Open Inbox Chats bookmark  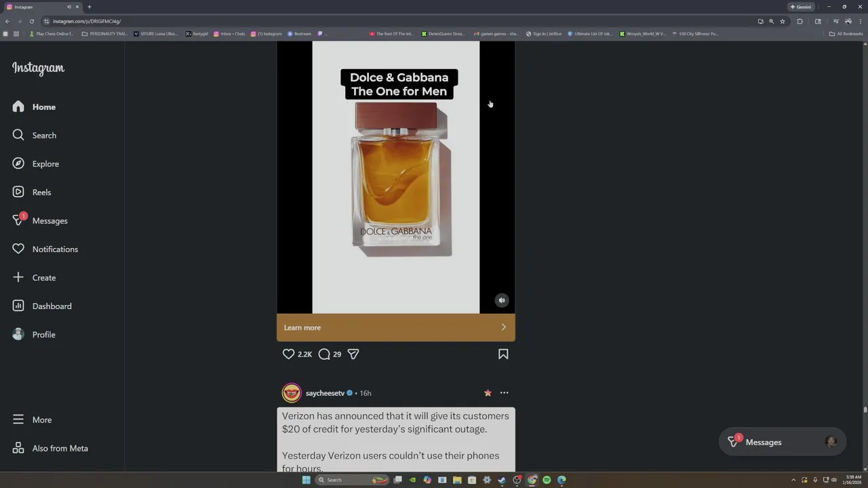tap(229, 33)
